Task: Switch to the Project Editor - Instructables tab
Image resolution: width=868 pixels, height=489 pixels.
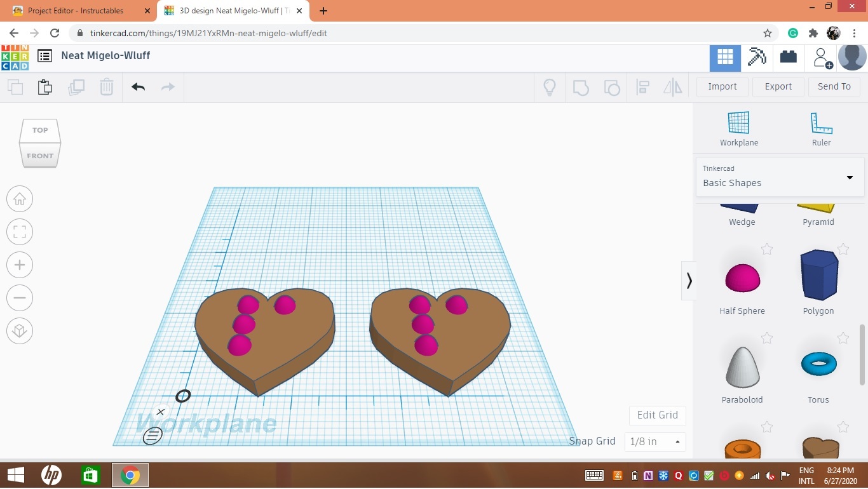Action: 76,10
